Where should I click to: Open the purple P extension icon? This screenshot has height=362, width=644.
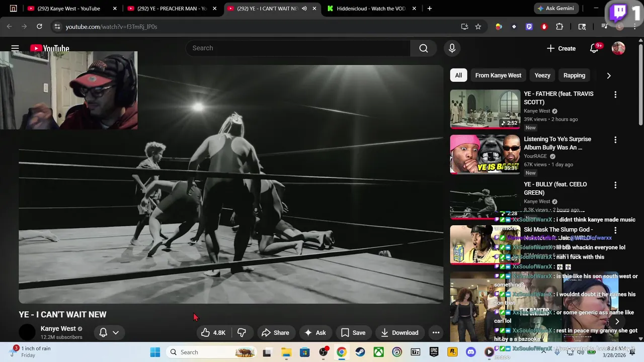point(529,27)
